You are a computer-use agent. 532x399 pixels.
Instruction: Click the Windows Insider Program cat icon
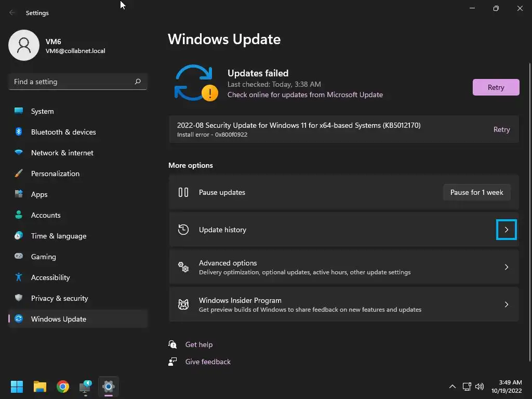pos(183,304)
